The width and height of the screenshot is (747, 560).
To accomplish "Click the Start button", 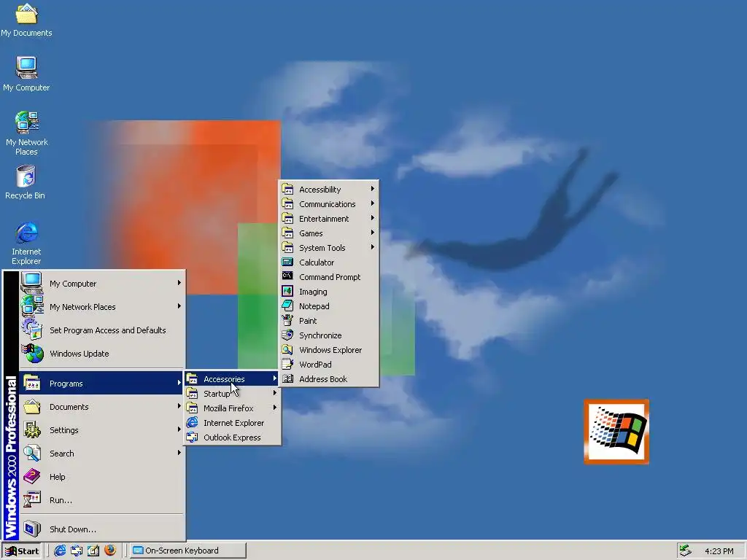I will tap(22, 551).
